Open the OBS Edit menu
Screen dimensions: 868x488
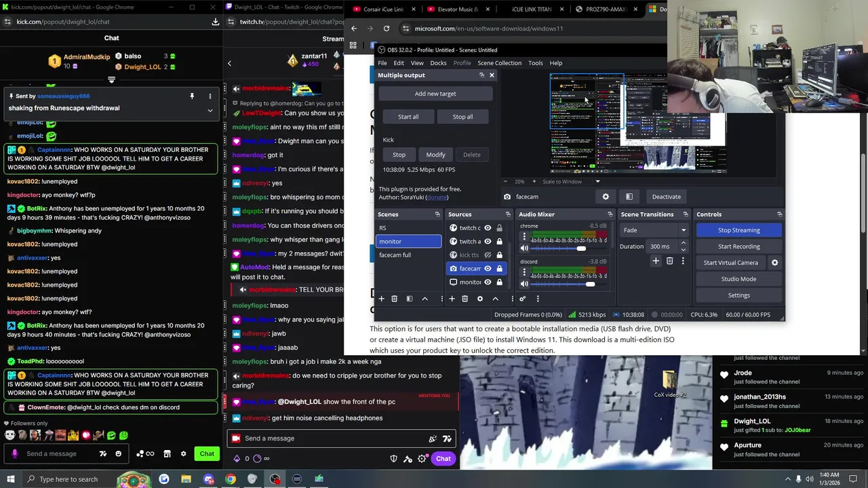tap(399, 63)
